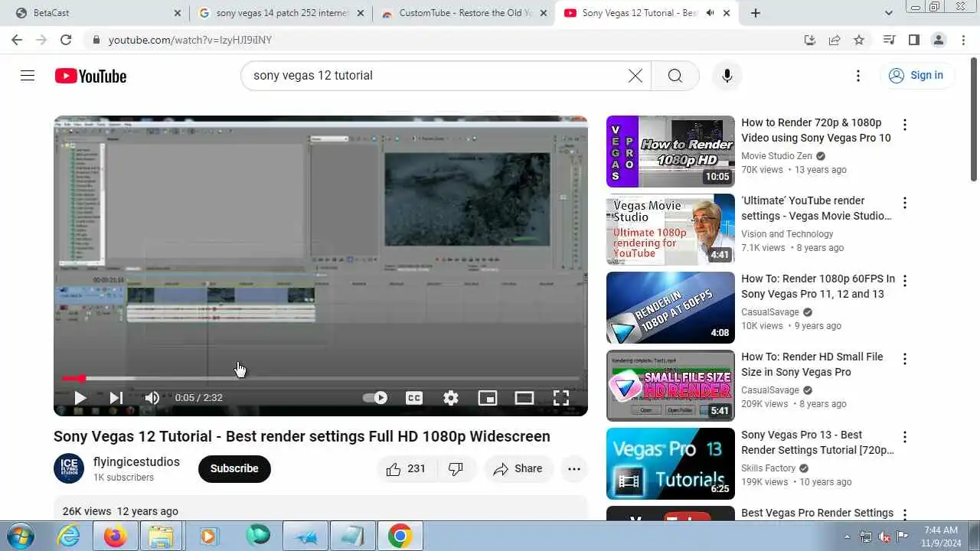Image resolution: width=980 pixels, height=551 pixels.
Task: Show hidden tray icons arrow
Action: (847, 536)
